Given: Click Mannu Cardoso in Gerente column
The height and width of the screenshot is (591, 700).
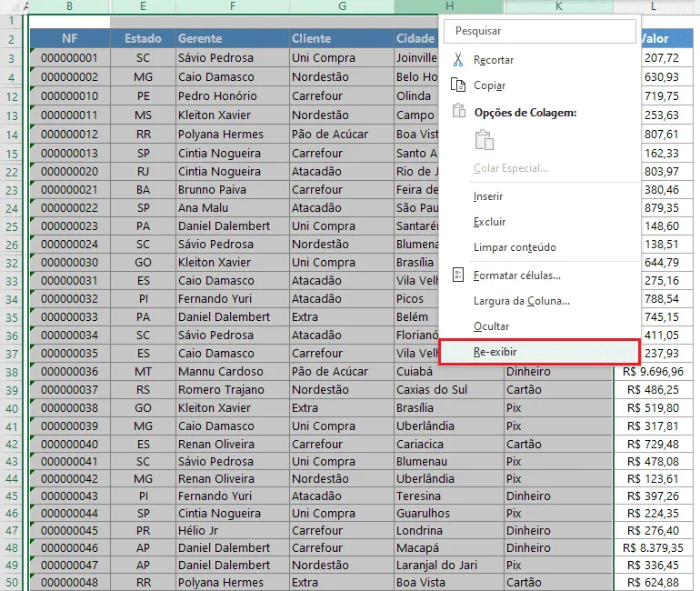Looking at the screenshot, I should 233,371.
